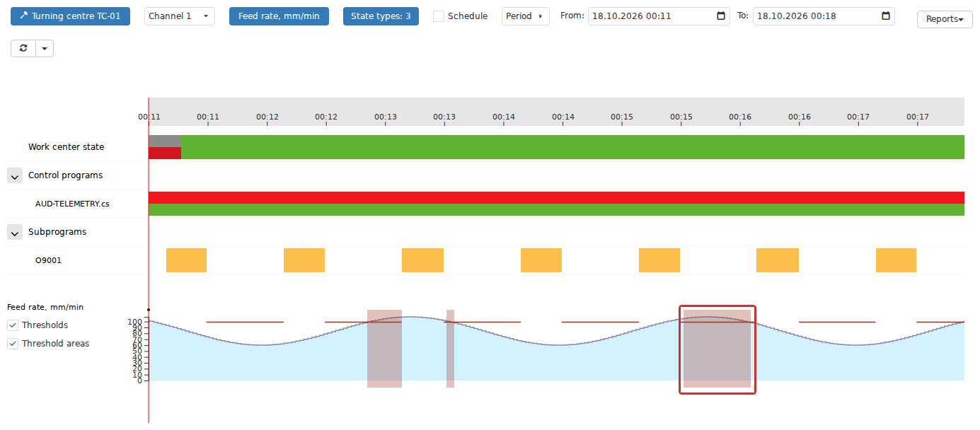
Task: Click the green Work center state bar
Action: 572,147
